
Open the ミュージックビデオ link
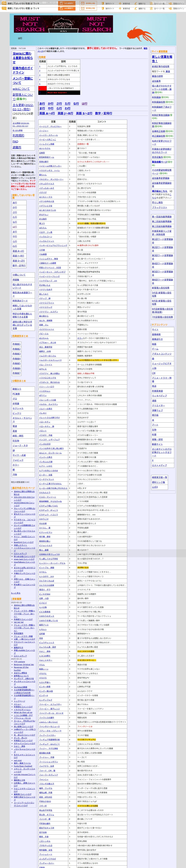[162, 364]
